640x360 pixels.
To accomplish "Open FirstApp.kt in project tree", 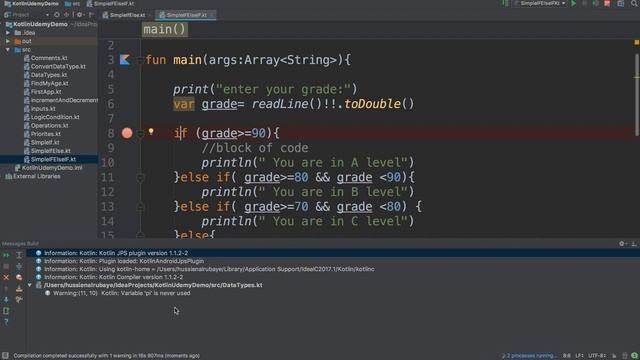I will [x=42, y=92].
